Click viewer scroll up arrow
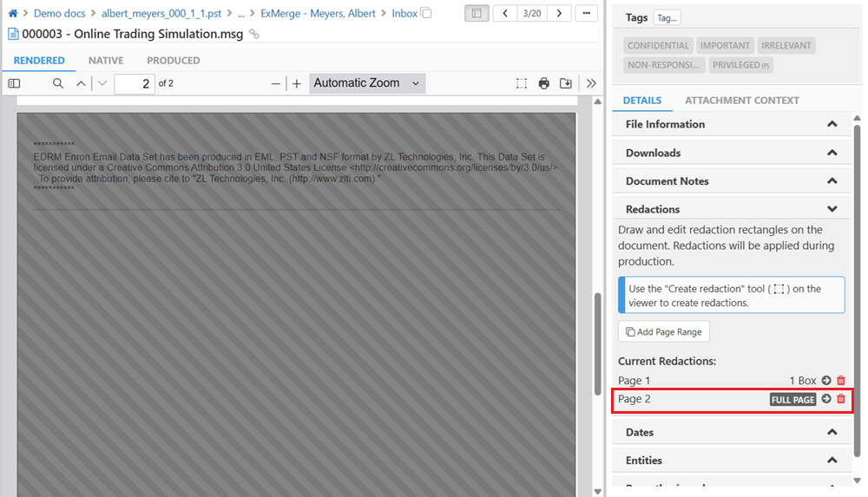 point(597,101)
